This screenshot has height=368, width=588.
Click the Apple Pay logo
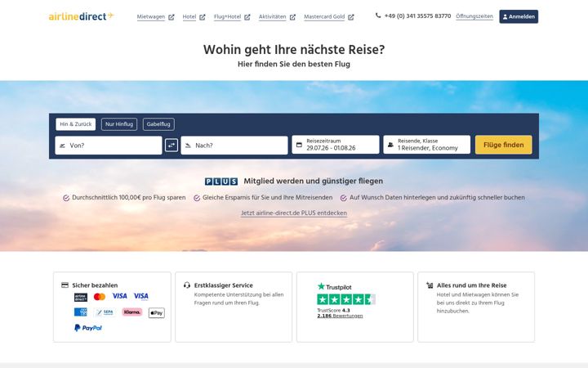156,312
